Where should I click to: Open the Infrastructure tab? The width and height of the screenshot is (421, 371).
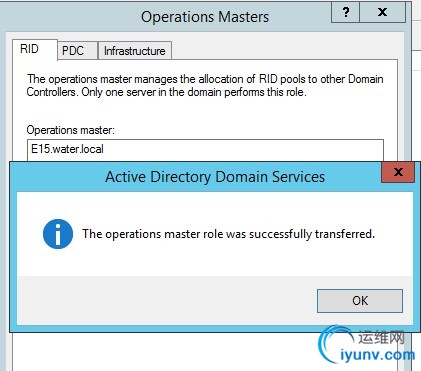(135, 51)
